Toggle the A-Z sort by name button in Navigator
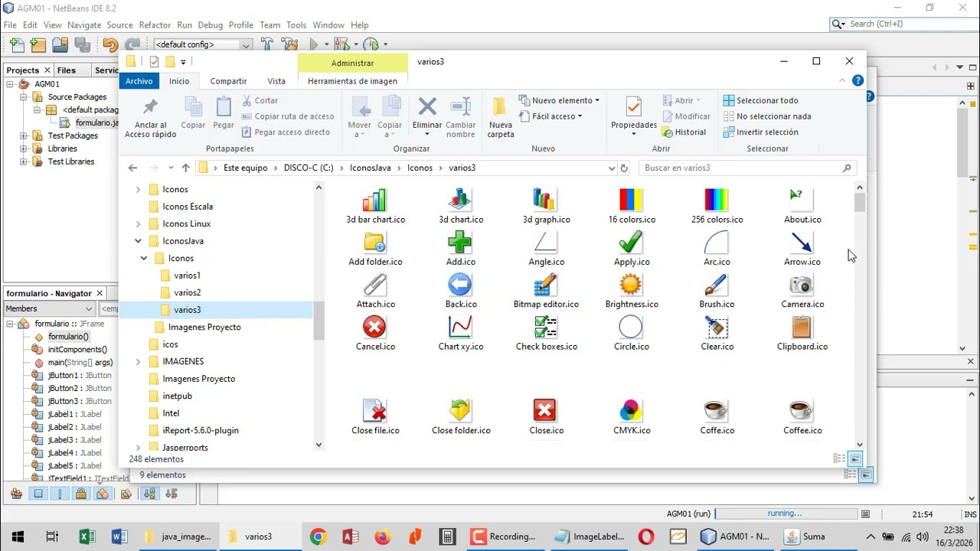This screenshot has width=980, height=551. (149, 494)
